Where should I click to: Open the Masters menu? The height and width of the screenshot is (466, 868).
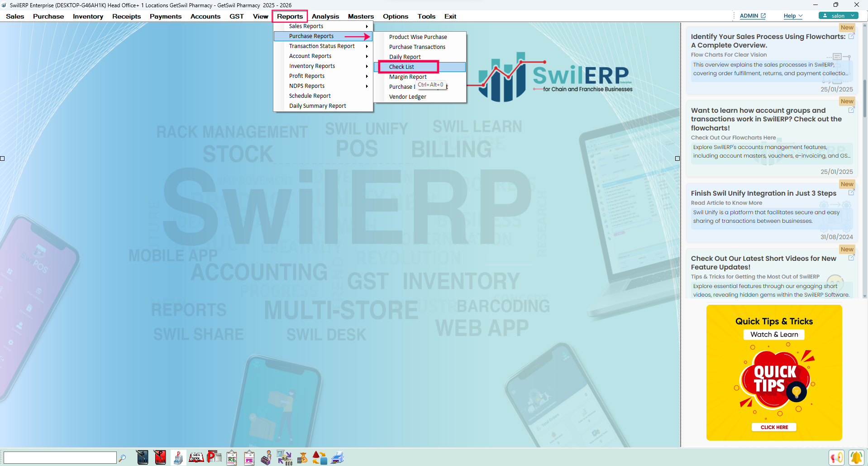pos(361,16)
